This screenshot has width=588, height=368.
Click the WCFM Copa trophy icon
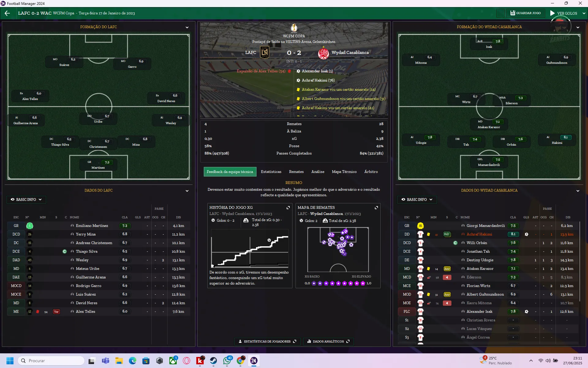[294, 28]
